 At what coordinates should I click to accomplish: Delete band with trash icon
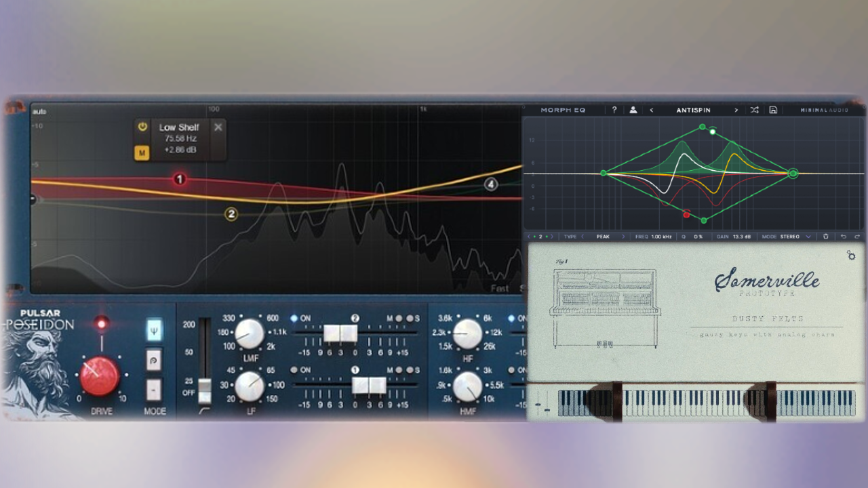coord(825,237)
